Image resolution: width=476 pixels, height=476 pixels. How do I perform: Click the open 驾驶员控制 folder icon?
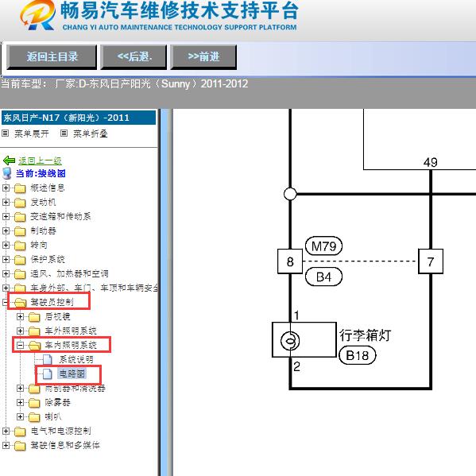pos(21,302)
